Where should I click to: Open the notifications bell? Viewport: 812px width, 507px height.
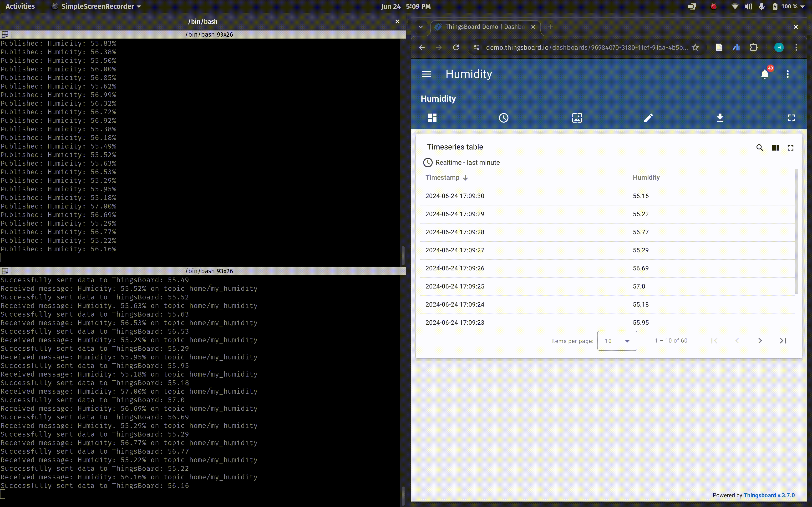765,74
